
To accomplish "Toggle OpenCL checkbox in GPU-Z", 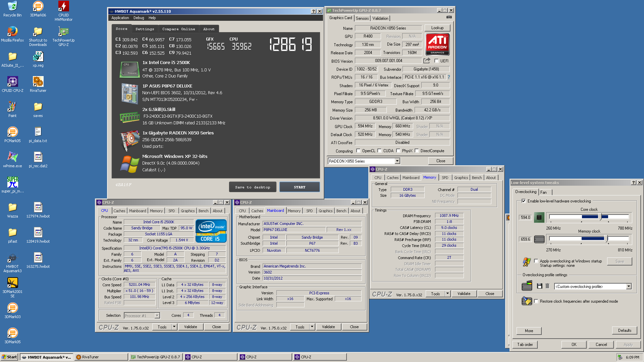I will click(358, 150).
